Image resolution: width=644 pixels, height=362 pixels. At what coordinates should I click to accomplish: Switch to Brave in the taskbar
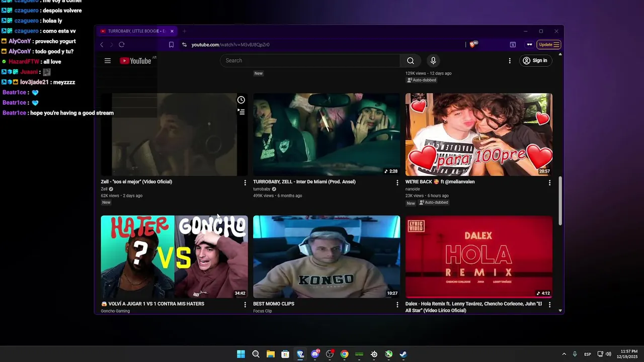tap(300, 354)
